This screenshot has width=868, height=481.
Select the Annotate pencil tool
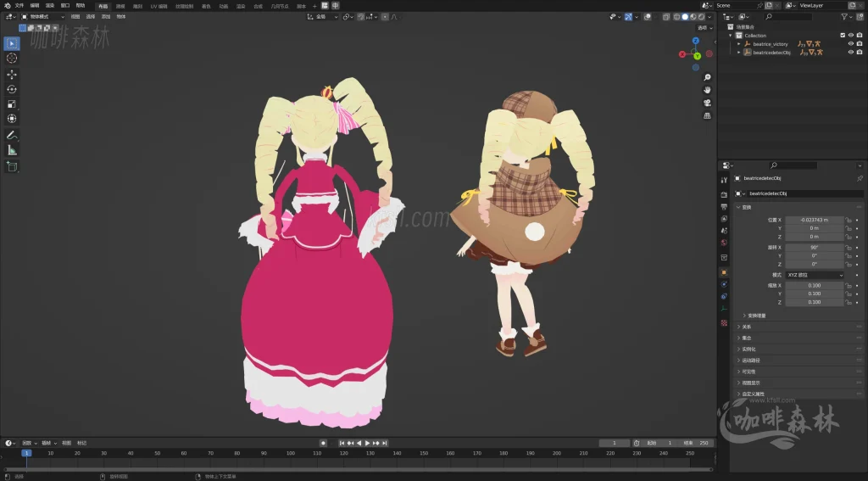point(12,135)
